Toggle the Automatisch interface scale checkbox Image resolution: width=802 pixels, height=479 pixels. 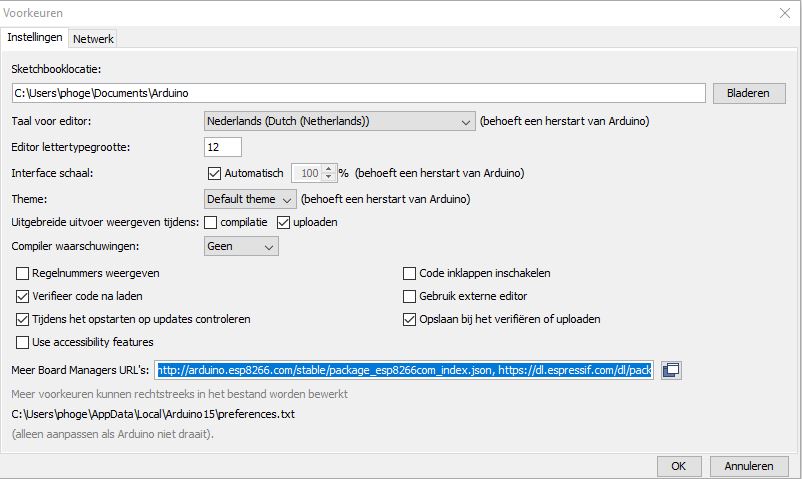214,173
